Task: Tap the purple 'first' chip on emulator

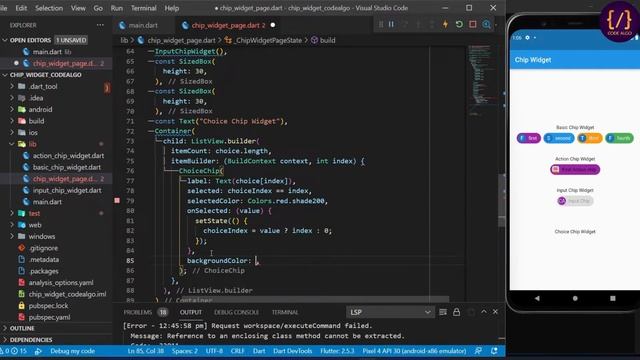Action: tap(529, 138)
